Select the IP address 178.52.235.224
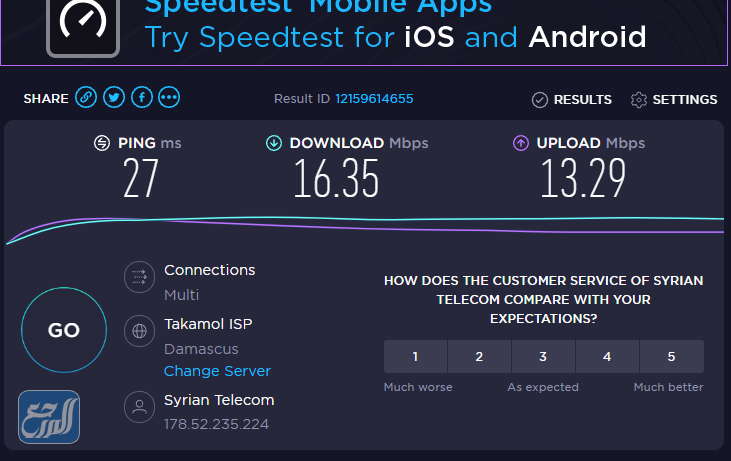 tap(216, 424)
